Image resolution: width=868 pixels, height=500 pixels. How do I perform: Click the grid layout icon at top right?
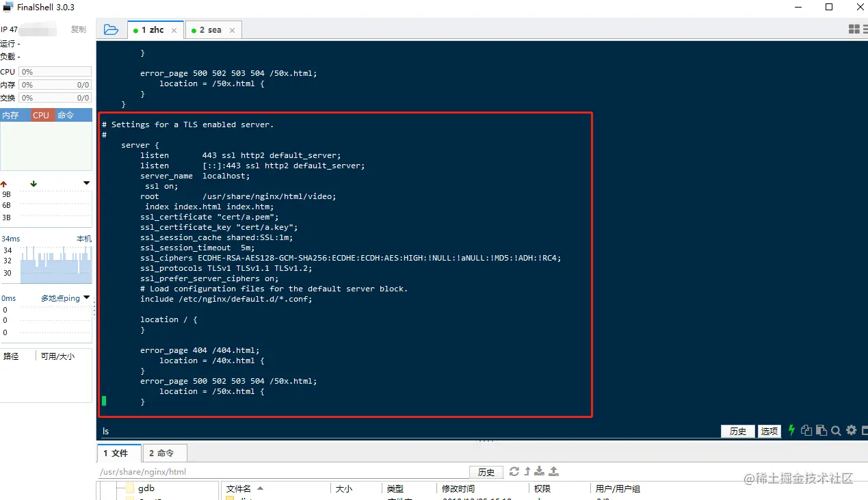coord(854,29)
